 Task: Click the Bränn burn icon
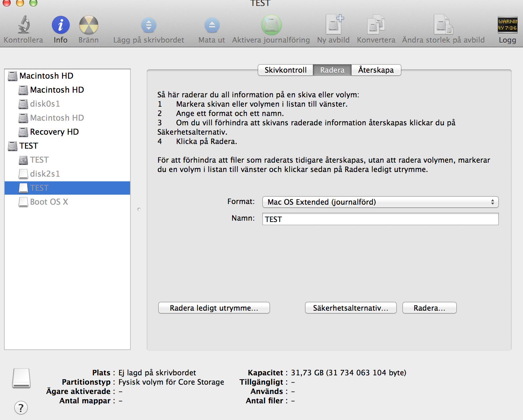89,25
